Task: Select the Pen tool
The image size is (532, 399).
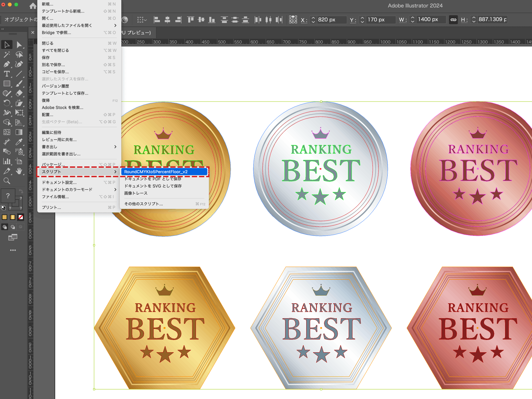Action: [6, 64]
